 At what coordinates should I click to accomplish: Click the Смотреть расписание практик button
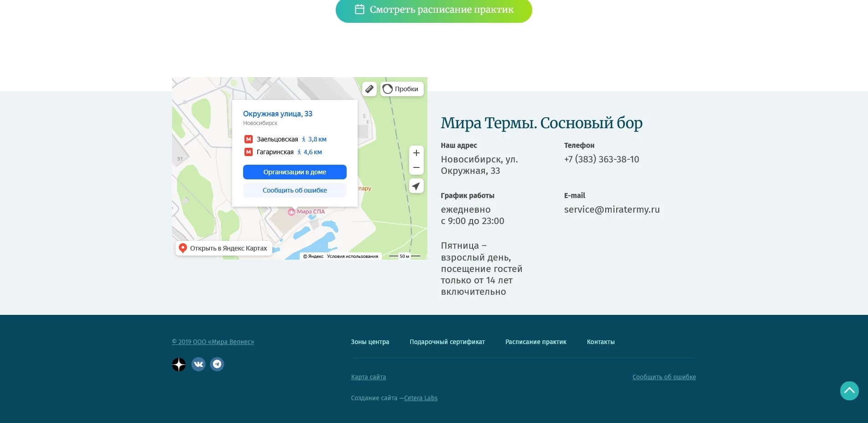[x=434, y=9]
